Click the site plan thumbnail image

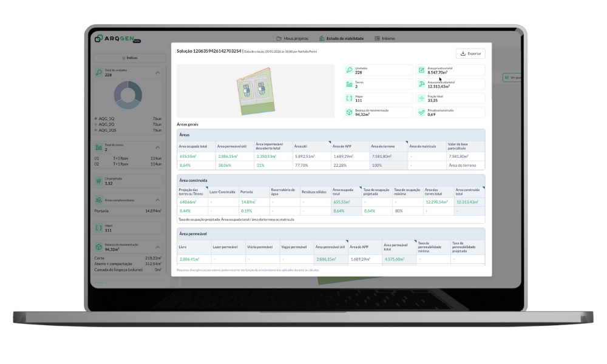pyautogui.click(x=256, y=91)
